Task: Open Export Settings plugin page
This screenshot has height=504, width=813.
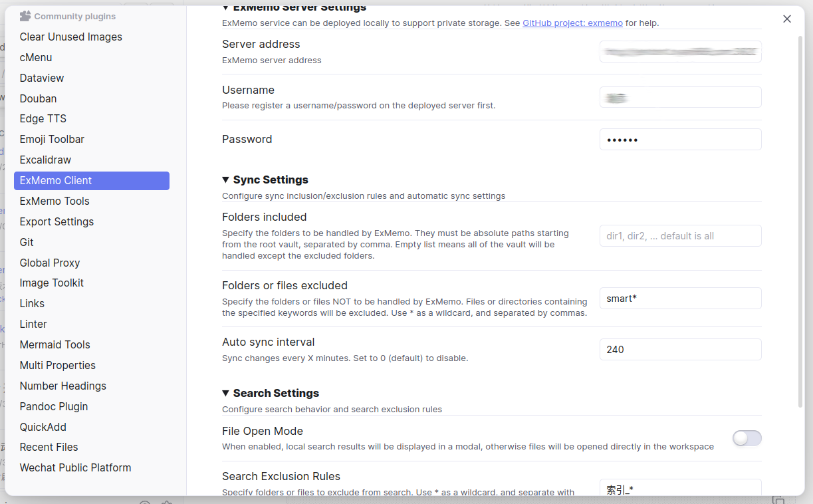Action: tap(92, 221)
